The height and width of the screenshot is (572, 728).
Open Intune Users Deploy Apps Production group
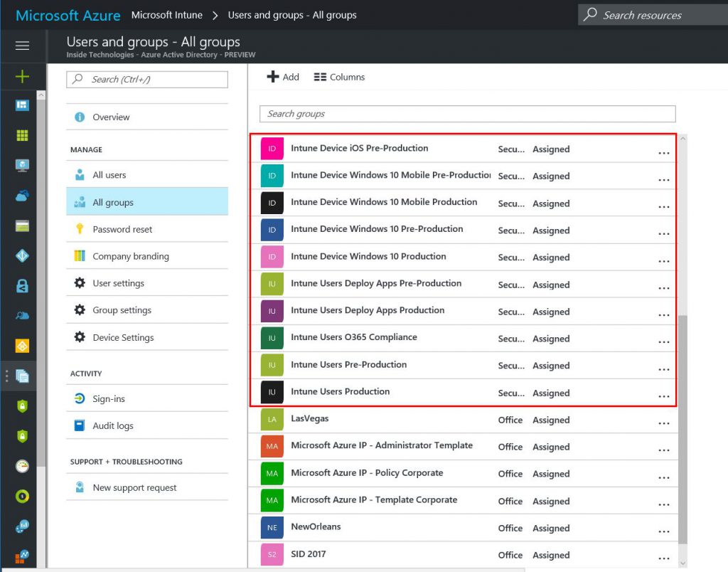pos(368,310)
